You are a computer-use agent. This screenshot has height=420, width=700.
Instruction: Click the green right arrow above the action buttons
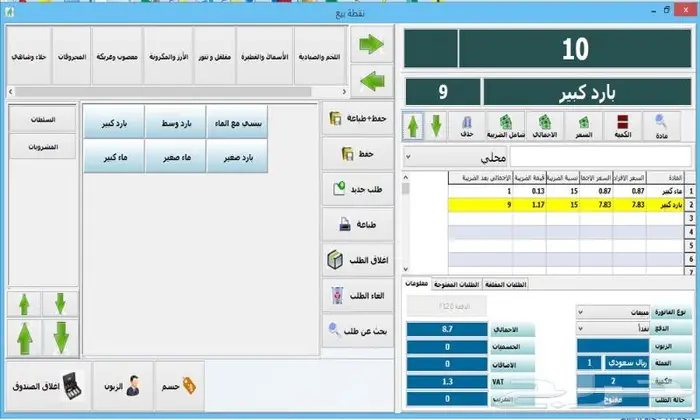coord(371,44)
